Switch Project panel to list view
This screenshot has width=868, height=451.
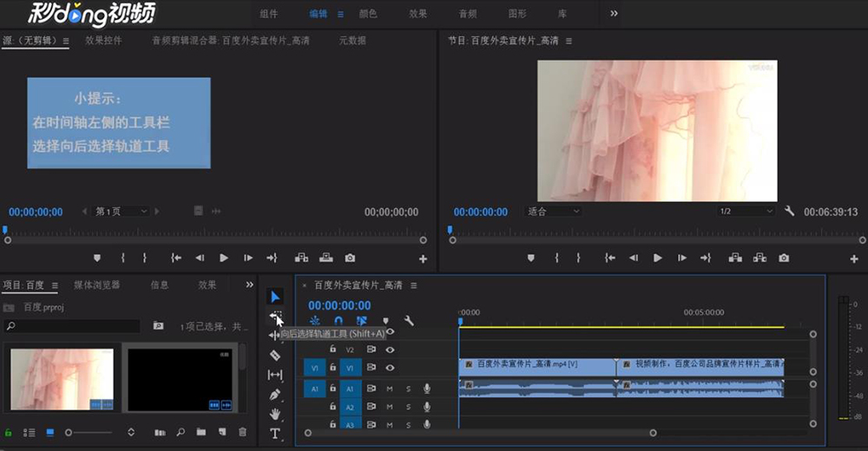pyautogui.click(x=29, y=433)
